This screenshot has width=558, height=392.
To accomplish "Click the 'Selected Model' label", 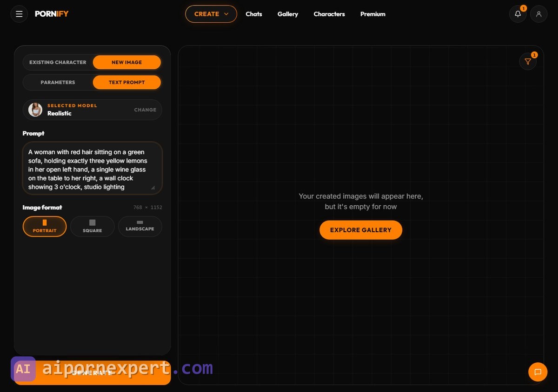I will [x=72, y=105].
